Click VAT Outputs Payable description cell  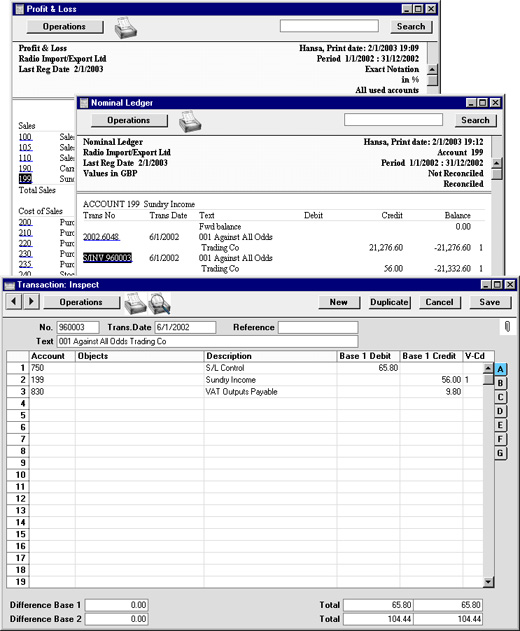click(x=270, y=392)
